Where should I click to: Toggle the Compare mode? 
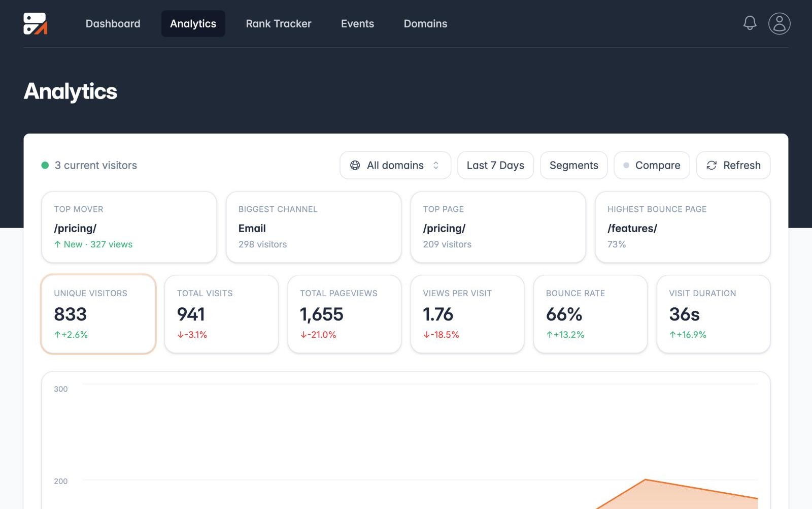tap(652, 165)
